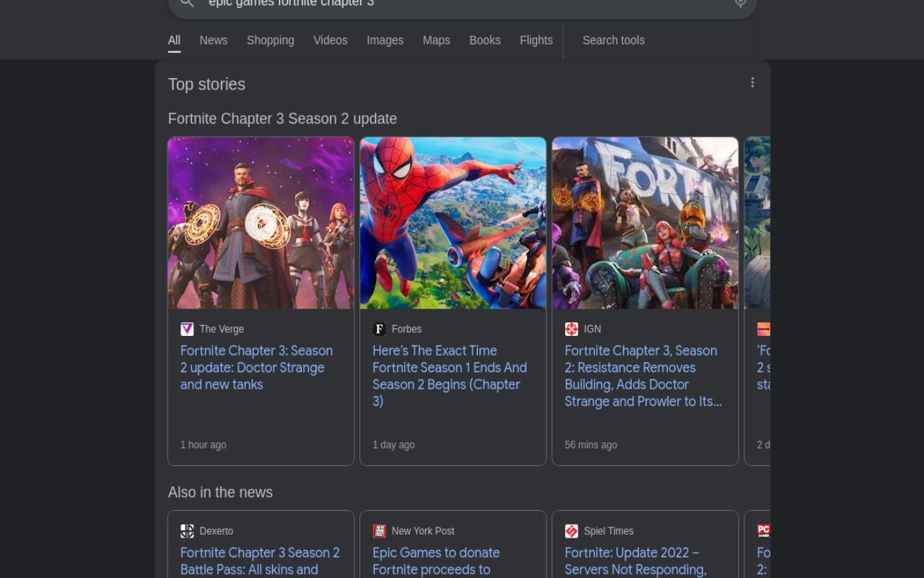Switch to the Images tab

point(385,40)
